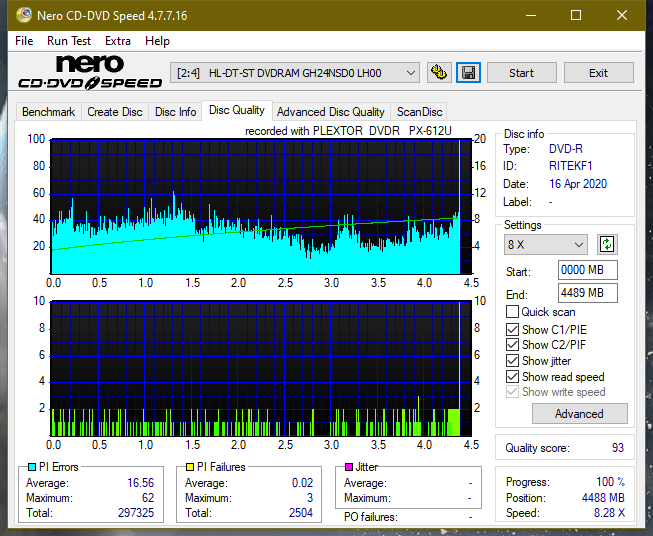Open the drive selection dropdown
Image resolution: width=653 pixels, height=536 pixels.
(x=294, y=73)
